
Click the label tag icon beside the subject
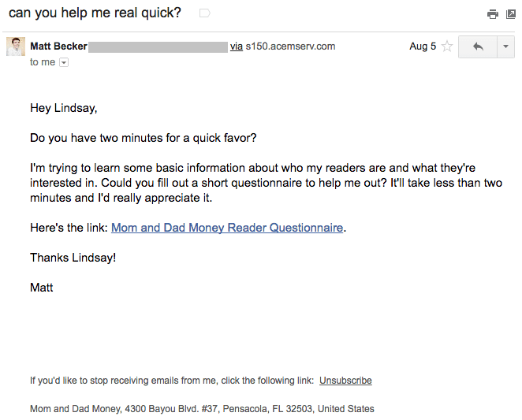click(x=205, y=13)
